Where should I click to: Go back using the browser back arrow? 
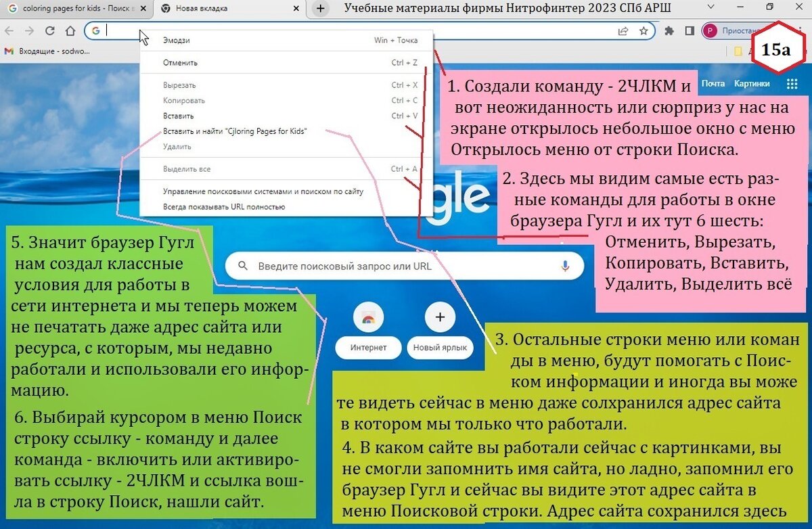point(10,30)
